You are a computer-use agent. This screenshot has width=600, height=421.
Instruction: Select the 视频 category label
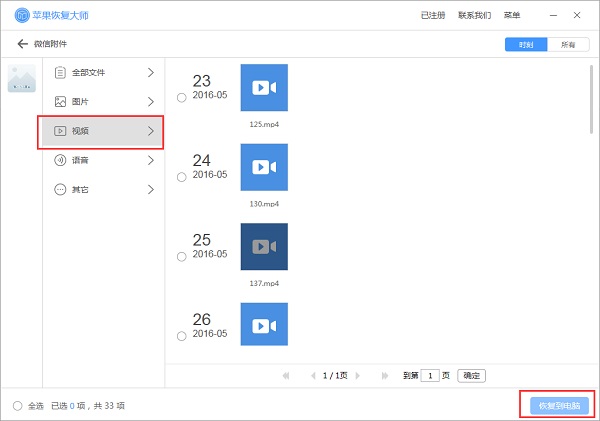pos(80,131)
